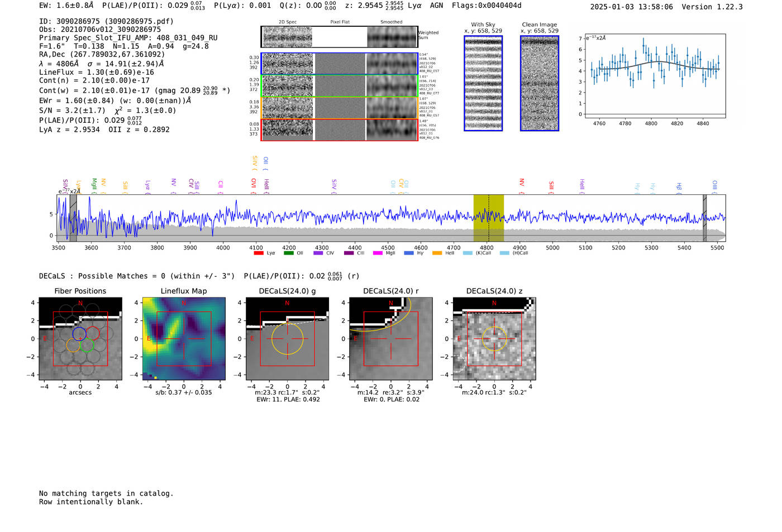Click the red fiber circle in Fiber Positions
Image resolution: width=782 pixels, height=532 pixels.
(x=93, y=333)
